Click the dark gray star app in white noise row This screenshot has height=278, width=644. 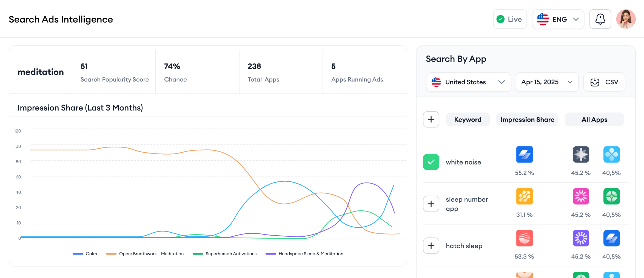581,154
